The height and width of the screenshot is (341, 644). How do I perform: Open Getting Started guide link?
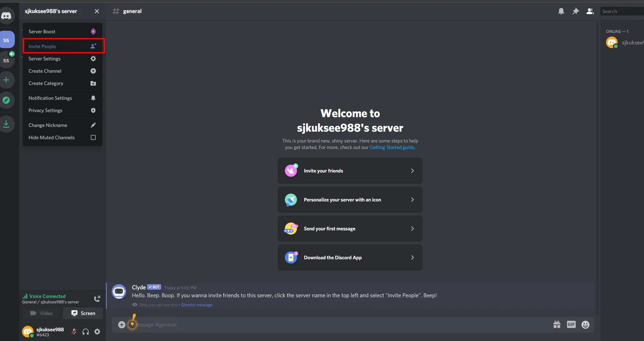click(x=392, y=147)
